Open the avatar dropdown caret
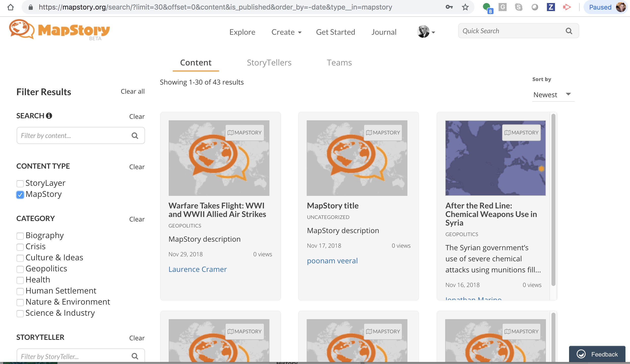 (434, 33)
